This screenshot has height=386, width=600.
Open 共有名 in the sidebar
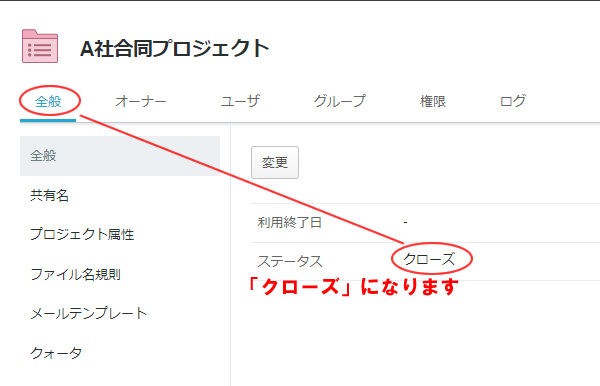49,195
